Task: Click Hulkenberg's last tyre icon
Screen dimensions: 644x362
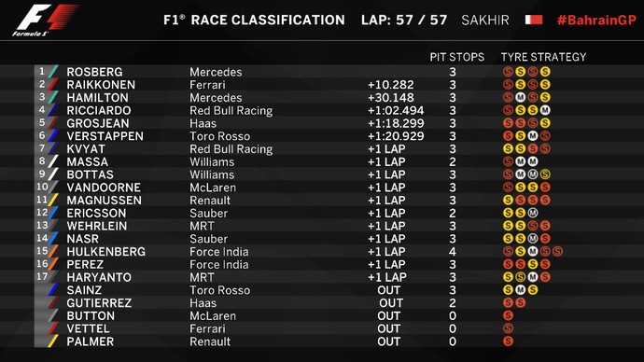Action: click(x=557, y=251)
